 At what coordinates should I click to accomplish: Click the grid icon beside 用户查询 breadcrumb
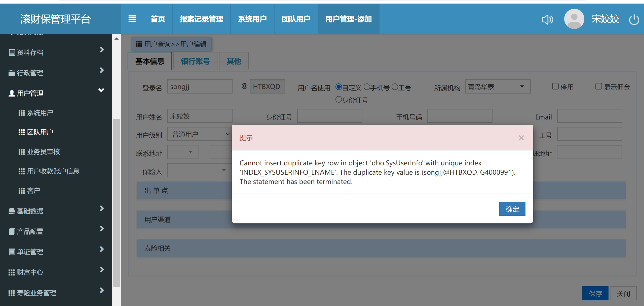(139, 44)
